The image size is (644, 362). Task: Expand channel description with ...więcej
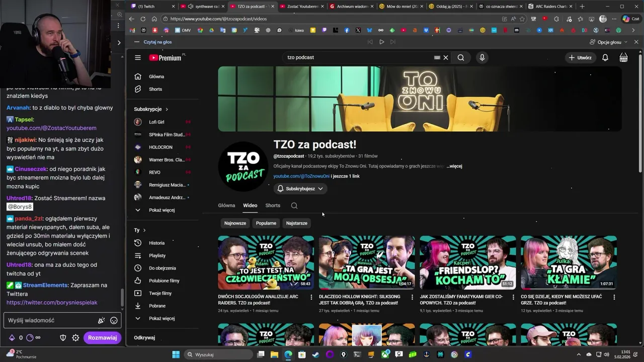[x=454, y=166]
